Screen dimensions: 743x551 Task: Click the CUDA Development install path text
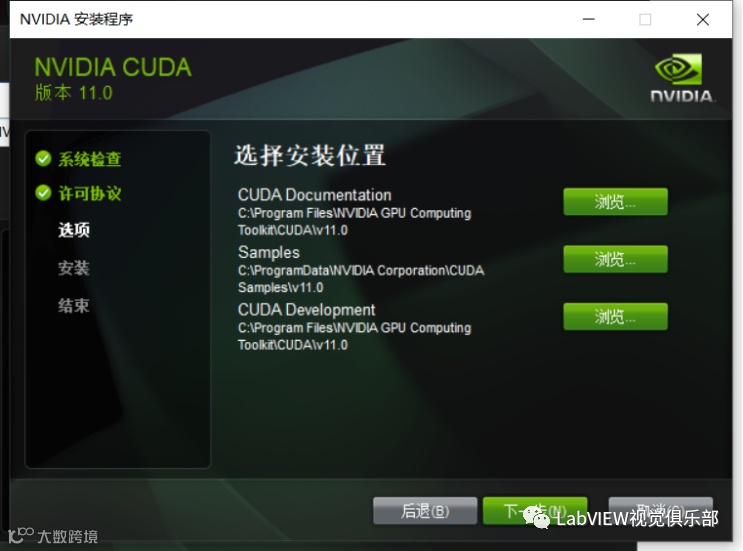354,336
